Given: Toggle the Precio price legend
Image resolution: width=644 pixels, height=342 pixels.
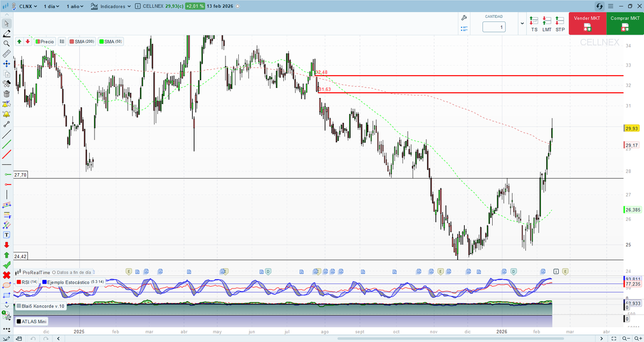Looking at the screenshot, I should coord(45,41).
